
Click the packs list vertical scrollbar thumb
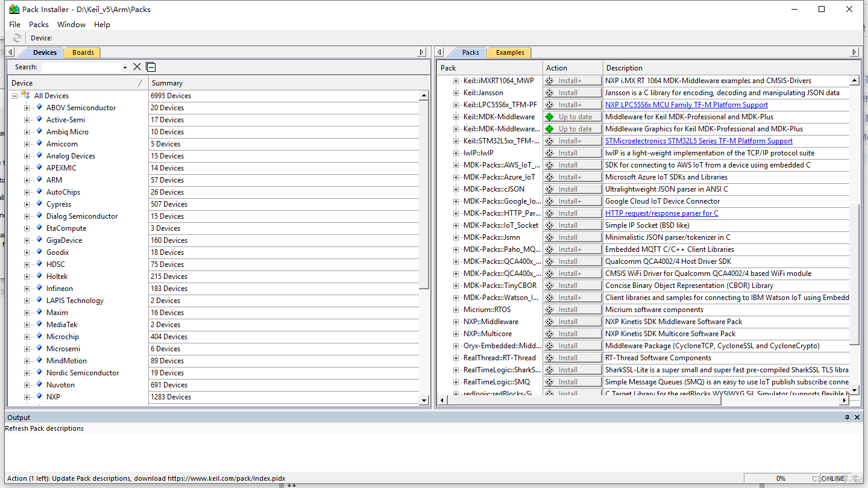[x=854, y=275]
